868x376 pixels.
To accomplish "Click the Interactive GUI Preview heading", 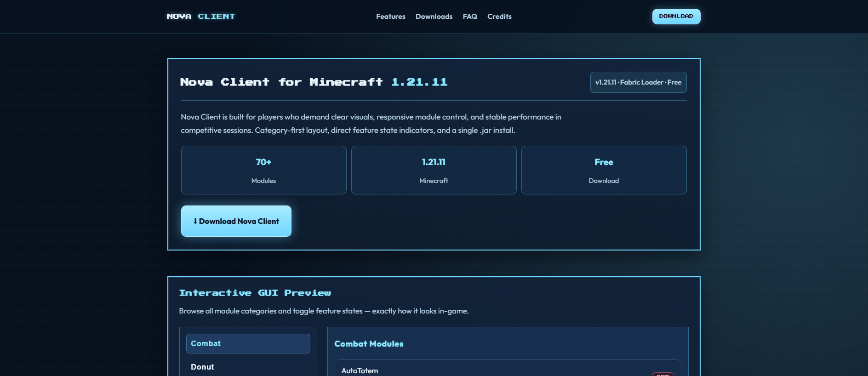I will point(255,293).
